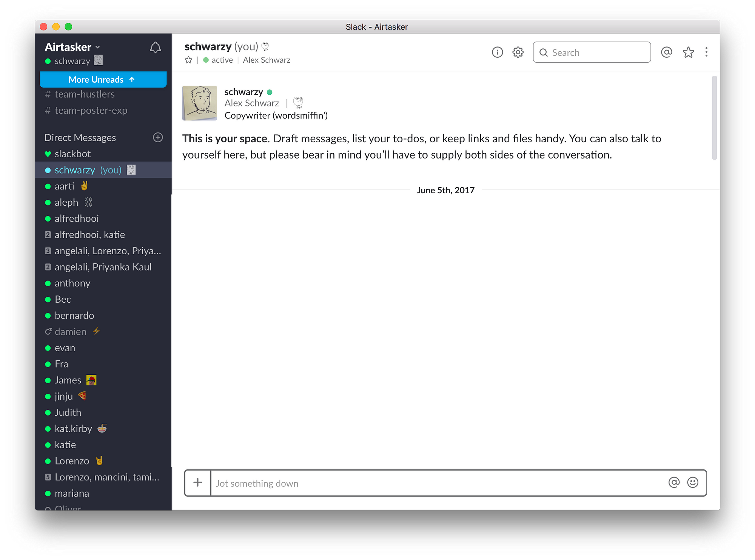Insert a mention using @ in the message box
755x560 pixels.
674,483
